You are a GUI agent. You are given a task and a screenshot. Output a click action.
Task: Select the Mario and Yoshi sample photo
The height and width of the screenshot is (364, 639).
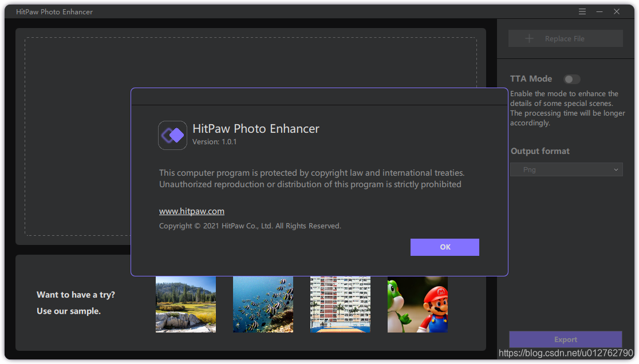(417, 304)
